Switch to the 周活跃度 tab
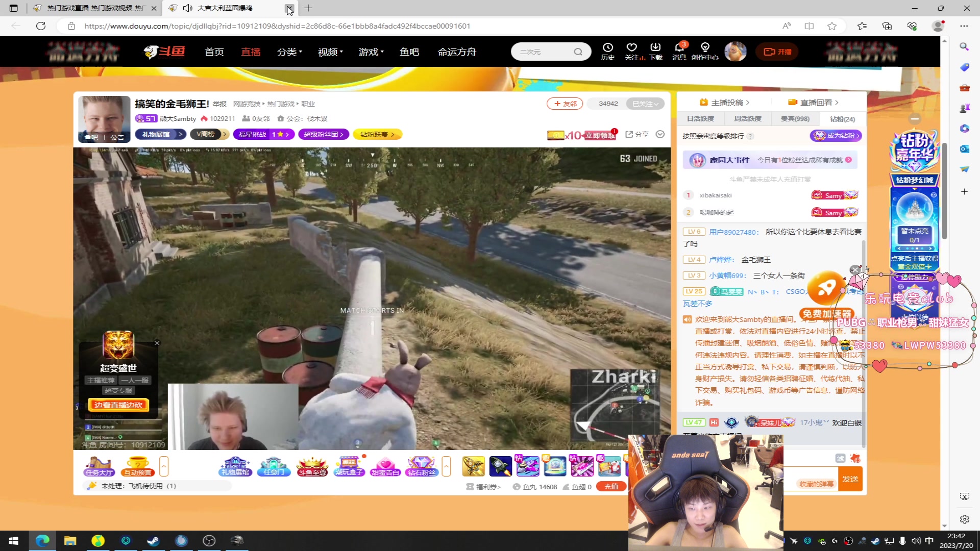Screen dimensions: 980x551 click(747, 119)
